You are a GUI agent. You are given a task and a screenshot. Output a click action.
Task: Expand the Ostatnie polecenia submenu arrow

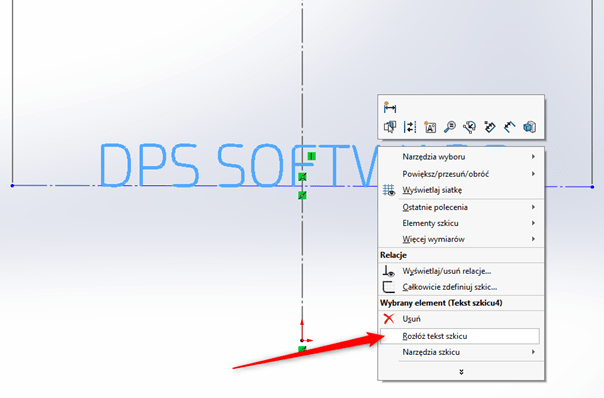point(533,207)
